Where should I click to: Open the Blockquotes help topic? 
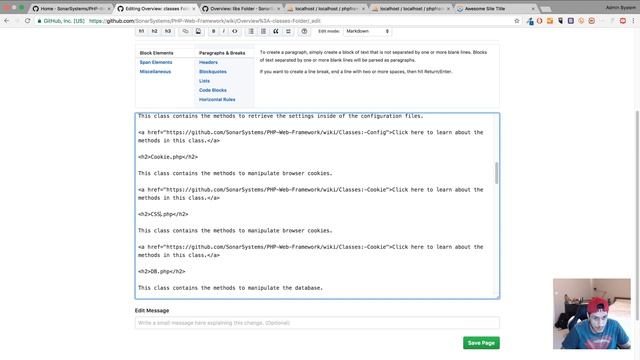[x=213, y=71]
